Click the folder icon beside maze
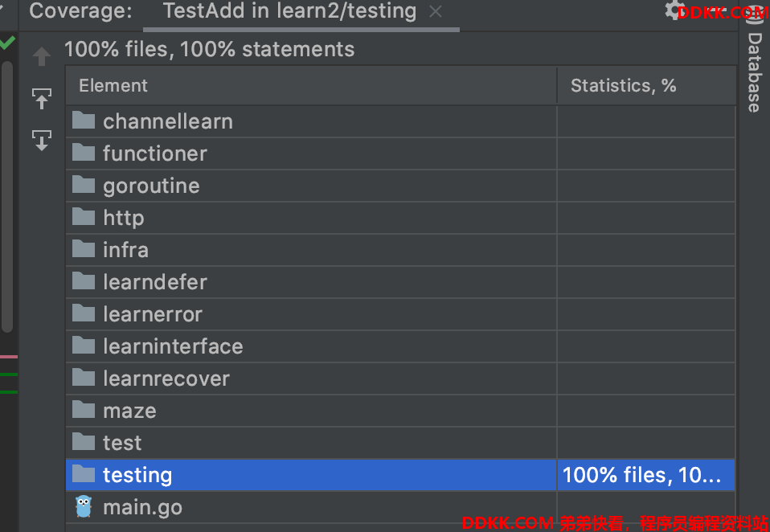This screenshot has width=770, height=532. (x=84, y=411)
